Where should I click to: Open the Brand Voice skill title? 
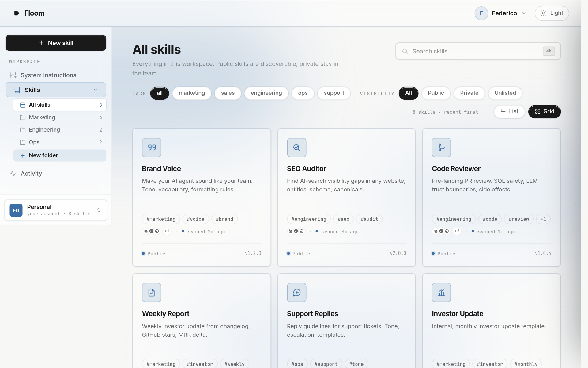tap(161, 169)
